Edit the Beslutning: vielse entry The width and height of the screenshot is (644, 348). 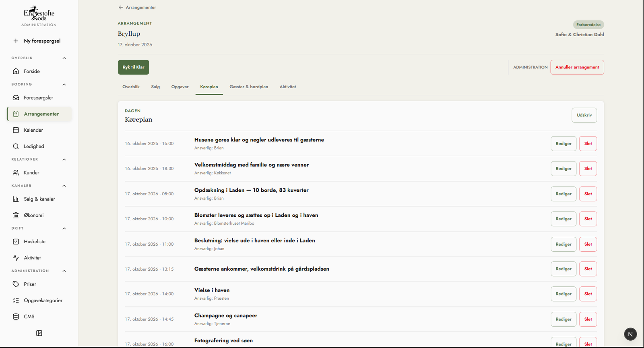[x=563, y=244]
